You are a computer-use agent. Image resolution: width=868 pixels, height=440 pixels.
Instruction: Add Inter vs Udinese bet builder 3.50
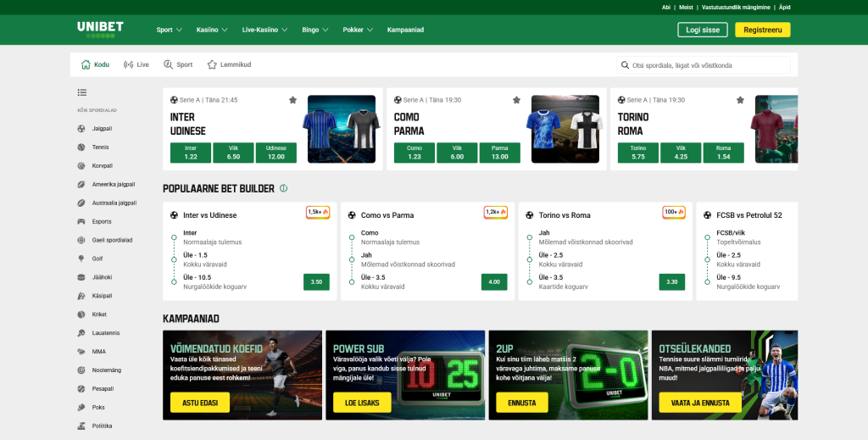pos(316,281)
